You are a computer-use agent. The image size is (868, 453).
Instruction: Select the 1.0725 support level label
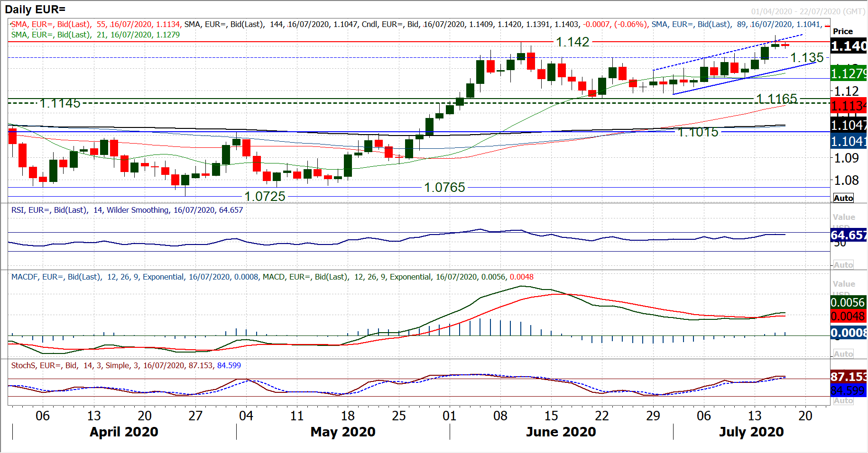265,196
